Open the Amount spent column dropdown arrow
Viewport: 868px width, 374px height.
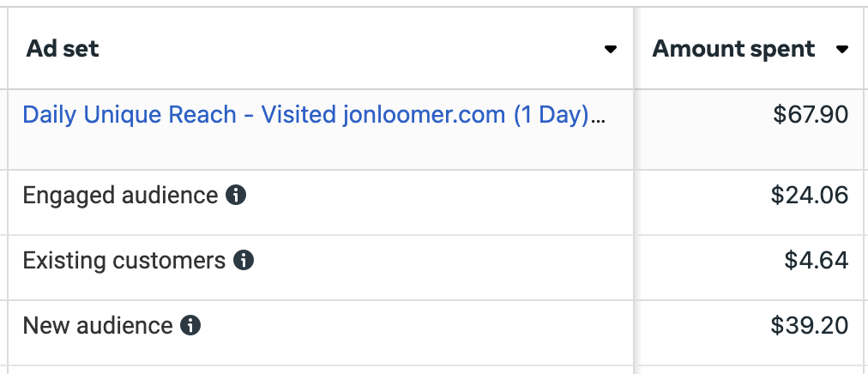pyautogui.click(x=842, y=49)
